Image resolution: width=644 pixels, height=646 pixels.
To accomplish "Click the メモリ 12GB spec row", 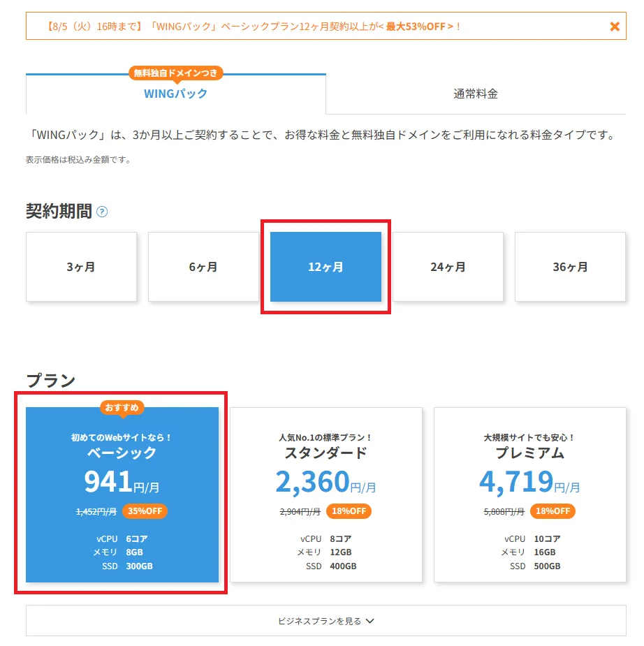I will 325,552.
